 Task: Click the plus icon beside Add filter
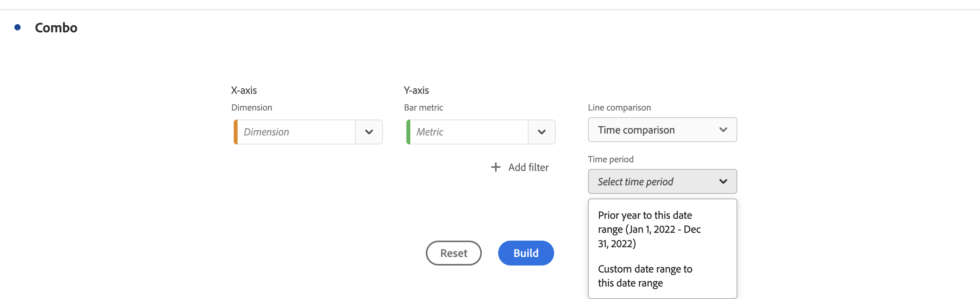click(495, 167)
